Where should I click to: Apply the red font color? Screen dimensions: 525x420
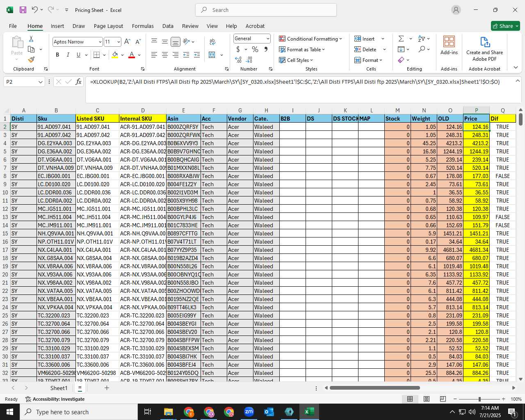132,55
